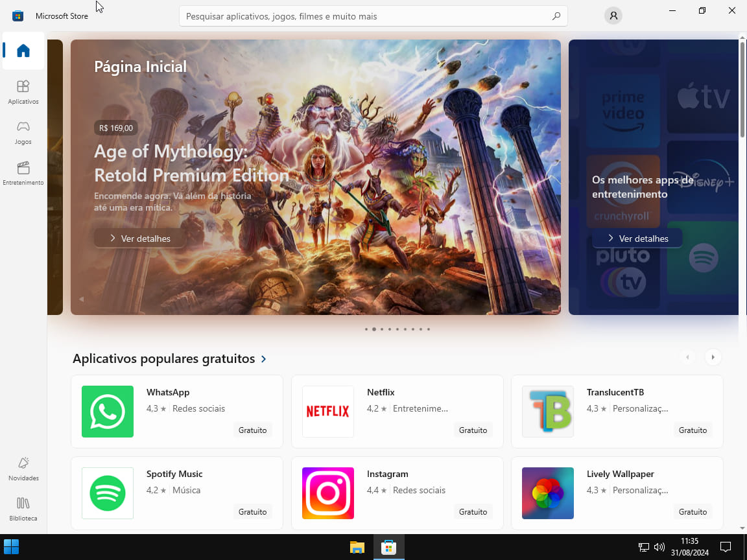Image resolution: width=747 pixels, height=560 pixels.
Task: Click the scrollbar down arrow
Action: 742,528
